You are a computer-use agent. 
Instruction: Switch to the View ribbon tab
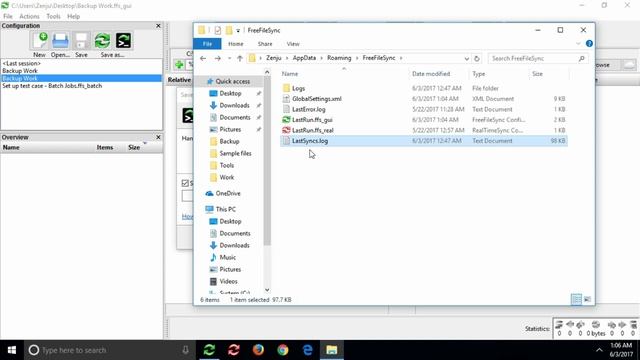coord(293,44)
